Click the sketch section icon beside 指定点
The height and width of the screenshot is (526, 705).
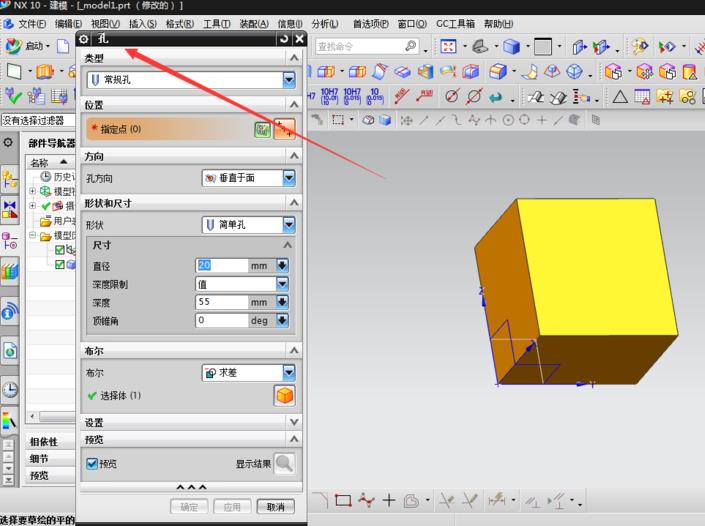(x=264, y=129)
